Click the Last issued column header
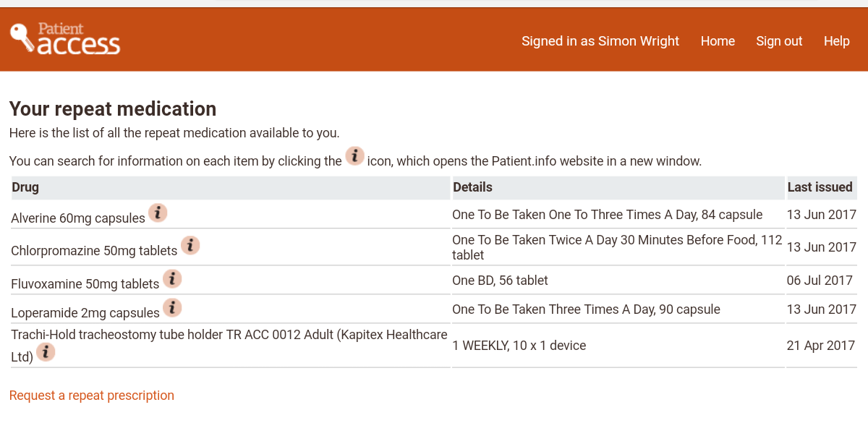This screenshot has height=423, width=868. [820, 187]
